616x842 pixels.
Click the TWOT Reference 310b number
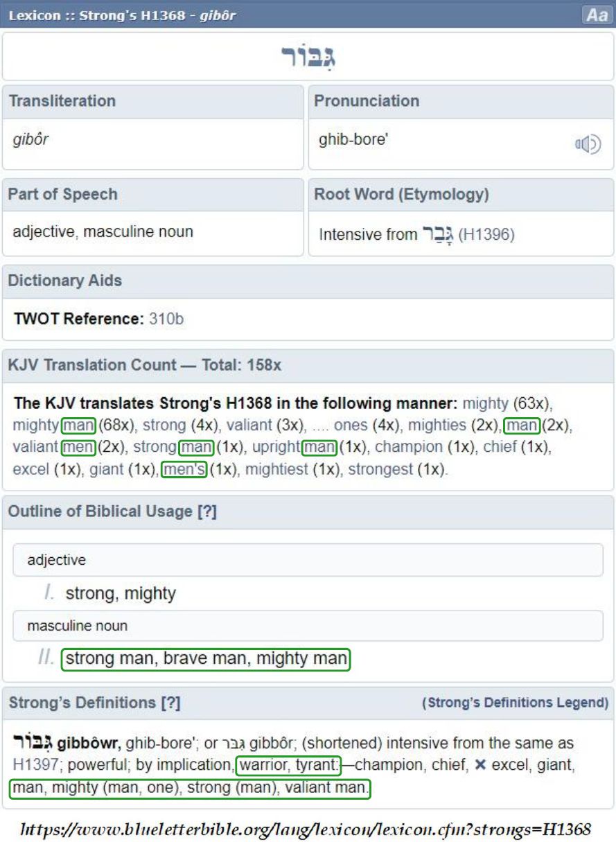[166, 319]
